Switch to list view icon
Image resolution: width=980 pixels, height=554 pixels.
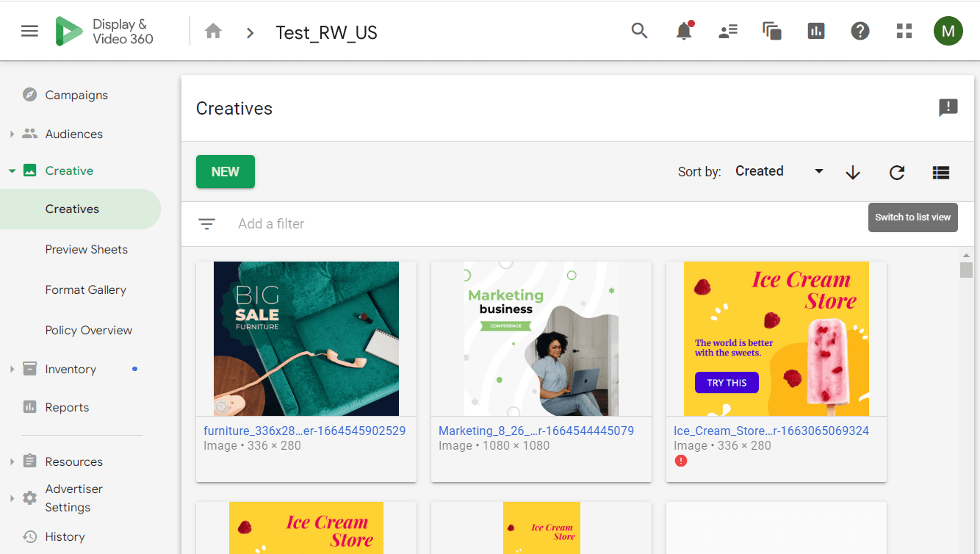click(x=941, y=172)
